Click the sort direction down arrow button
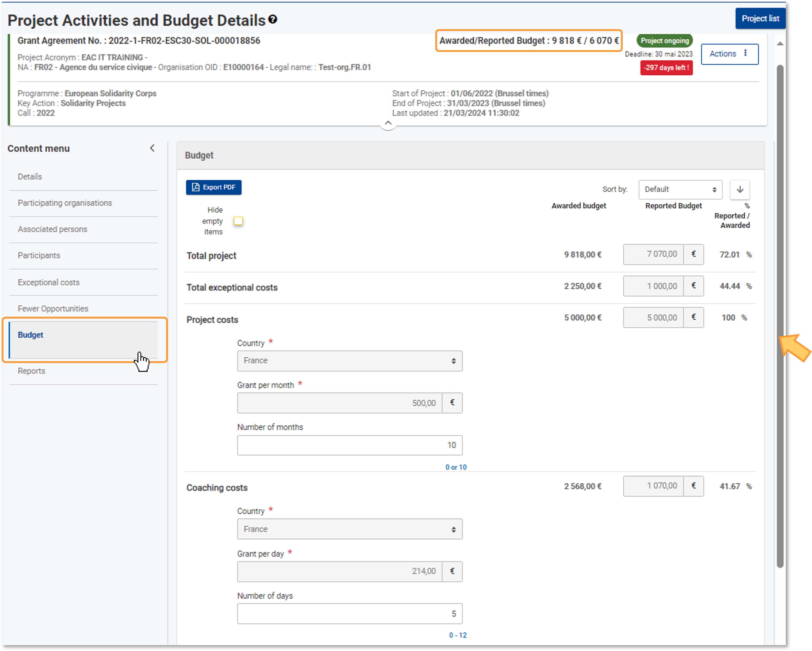 (x=740, y=189)
